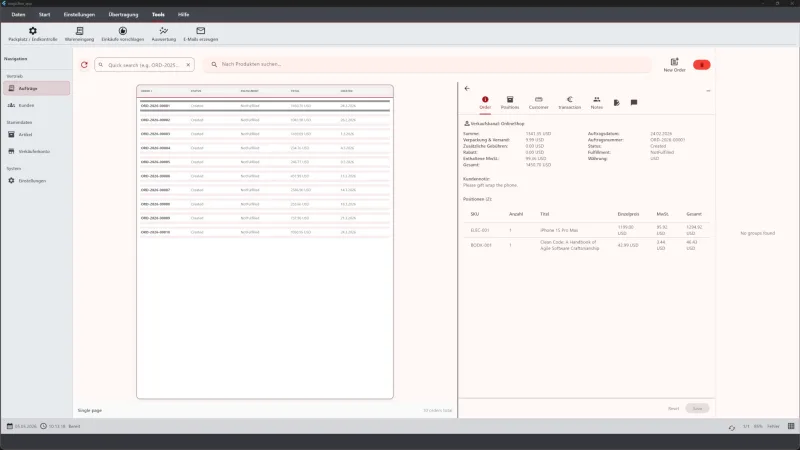Click into the Quick search input field
800x450 pixels.
coord(144,65)
